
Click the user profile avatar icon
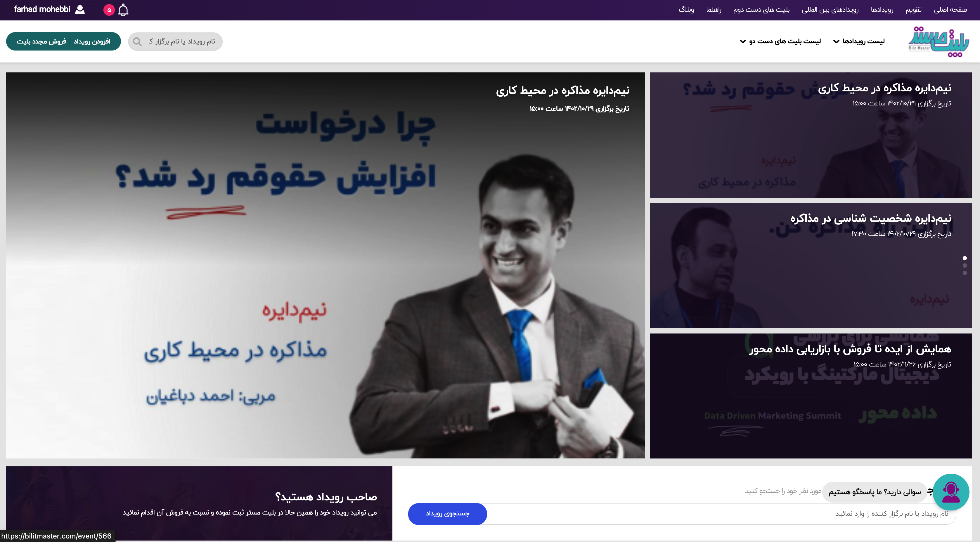pyautogui.click(x=80, y=10)
